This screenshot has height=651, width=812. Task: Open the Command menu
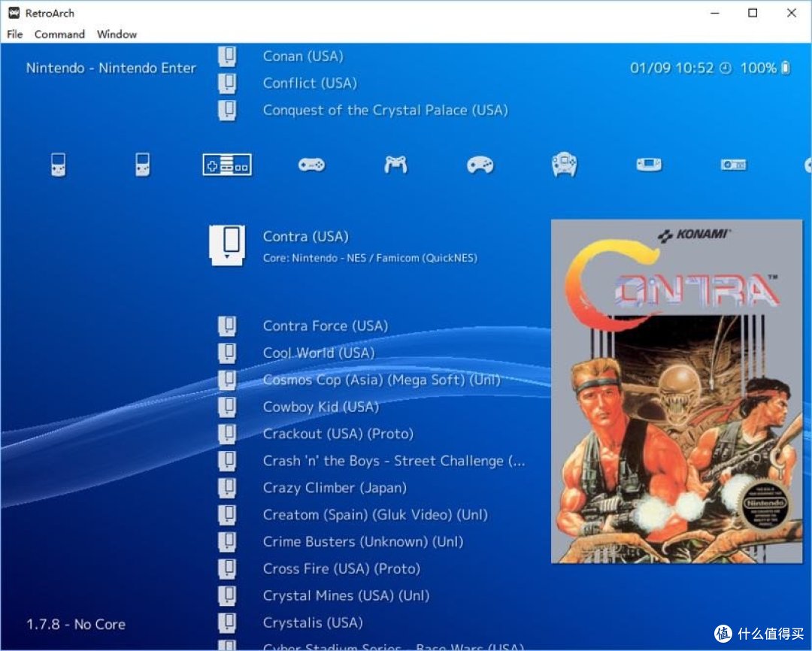(59, 34)
